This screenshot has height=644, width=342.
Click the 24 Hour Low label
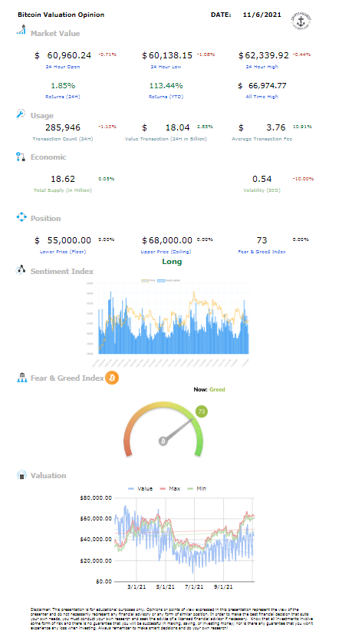[x=166, y=67]
